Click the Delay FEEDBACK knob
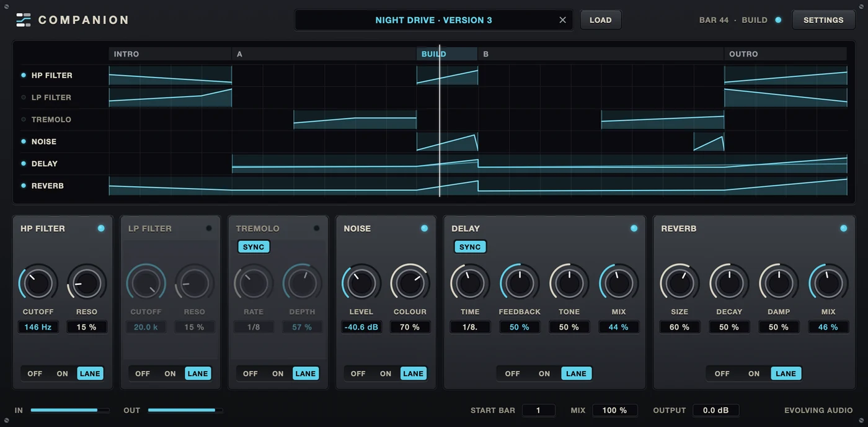Image resolution: width=868 pixels, height=427 pixels. coord(520,284)
